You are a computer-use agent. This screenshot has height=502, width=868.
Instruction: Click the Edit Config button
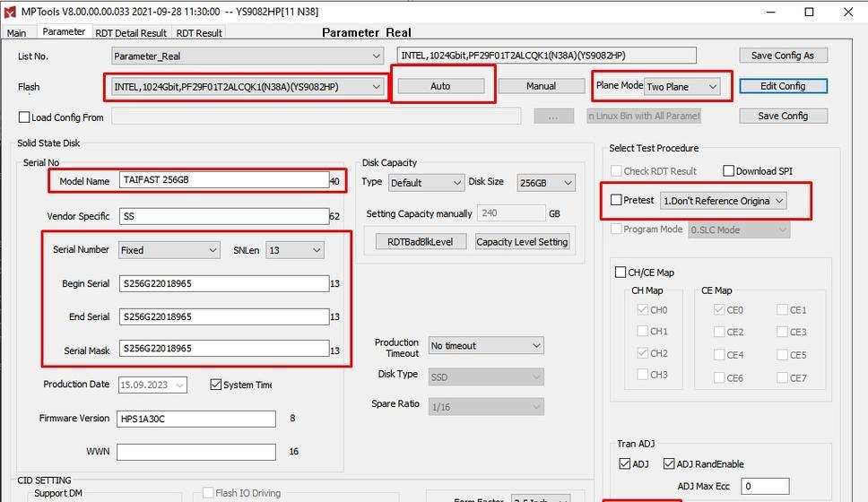783,86
